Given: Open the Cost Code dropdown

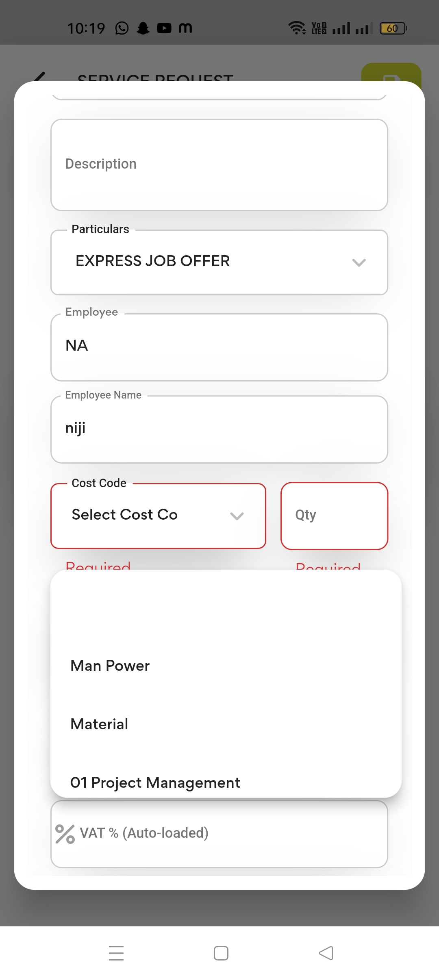Looking at the screenshot, I should click(x=158, y=515).
